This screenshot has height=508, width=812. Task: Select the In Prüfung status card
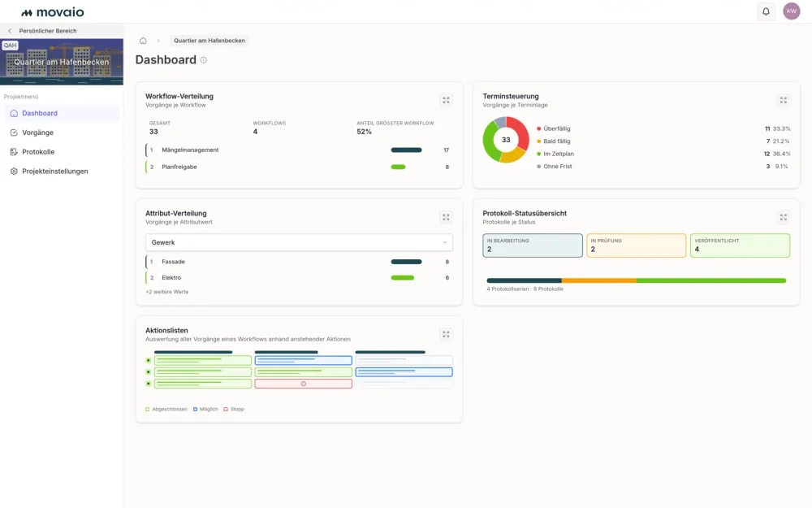(x=636, y=245)
